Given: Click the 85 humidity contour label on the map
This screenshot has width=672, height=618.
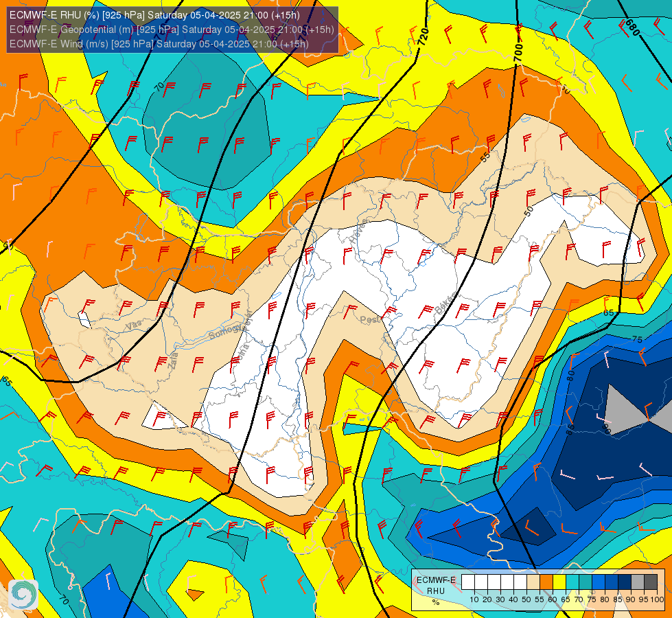Looking at the screenshot, I should (x=570, y=430).
